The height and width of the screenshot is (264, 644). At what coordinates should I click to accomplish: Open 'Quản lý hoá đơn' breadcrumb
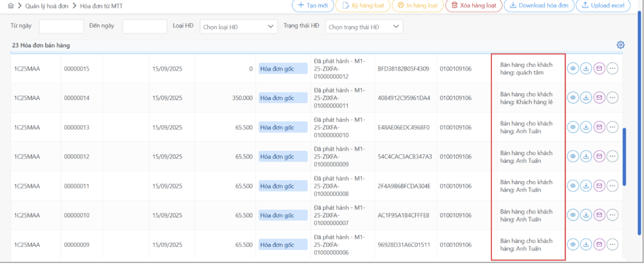(47, 6)
